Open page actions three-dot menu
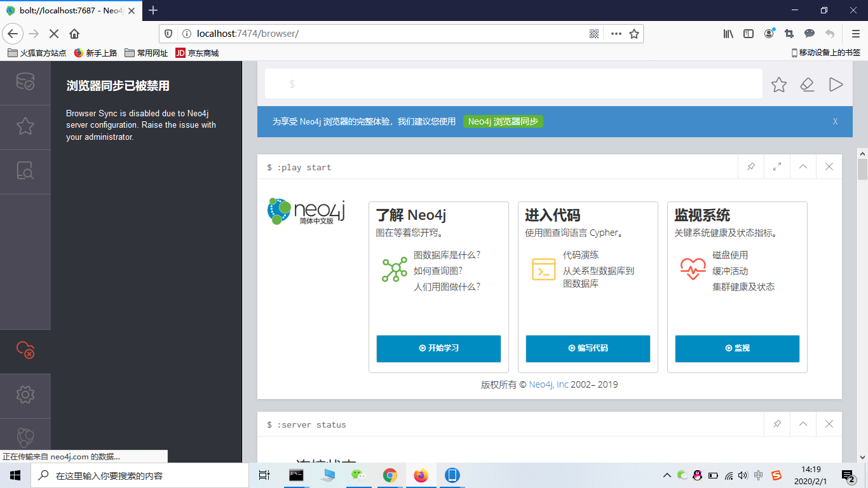This screenshot has height=488, width=868. point(616,34)
